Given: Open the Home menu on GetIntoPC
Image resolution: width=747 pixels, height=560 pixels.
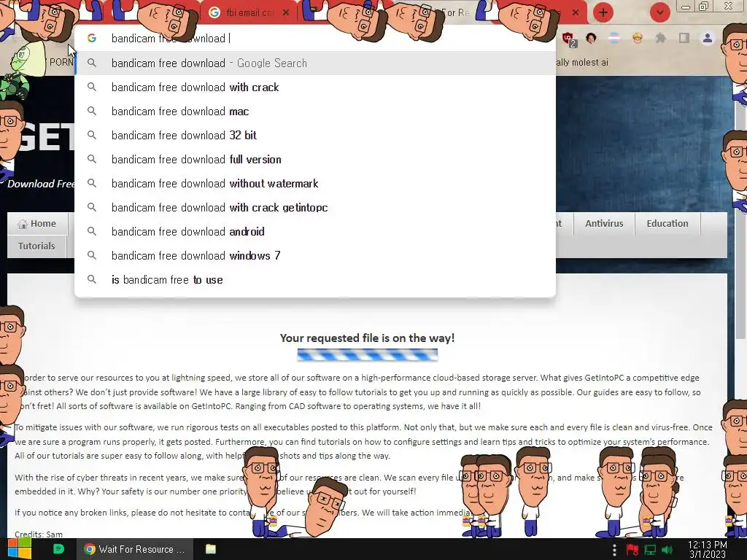Looking at the screenshot, I should (37, 223).
